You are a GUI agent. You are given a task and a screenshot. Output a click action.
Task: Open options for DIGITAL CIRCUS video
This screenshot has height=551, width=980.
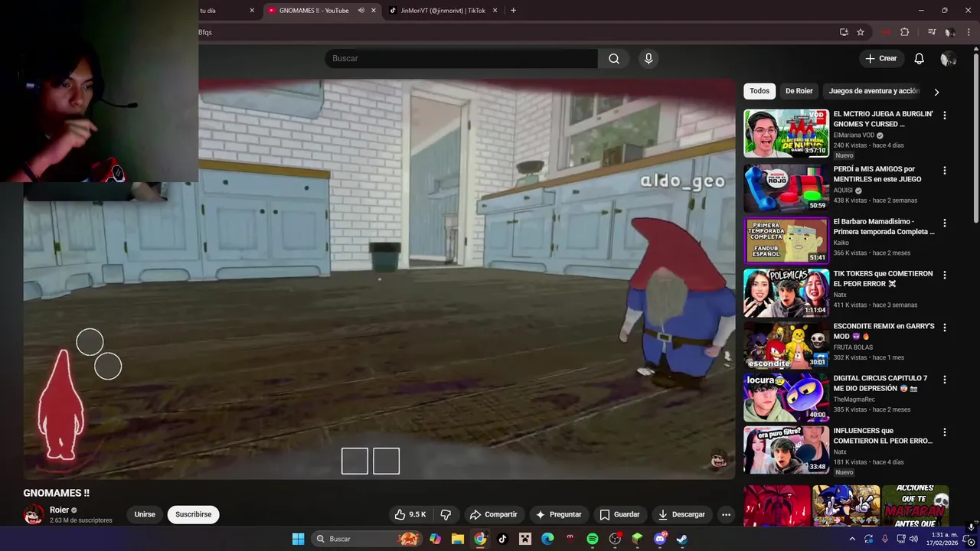pyautogui.click(x=944, y=380)
